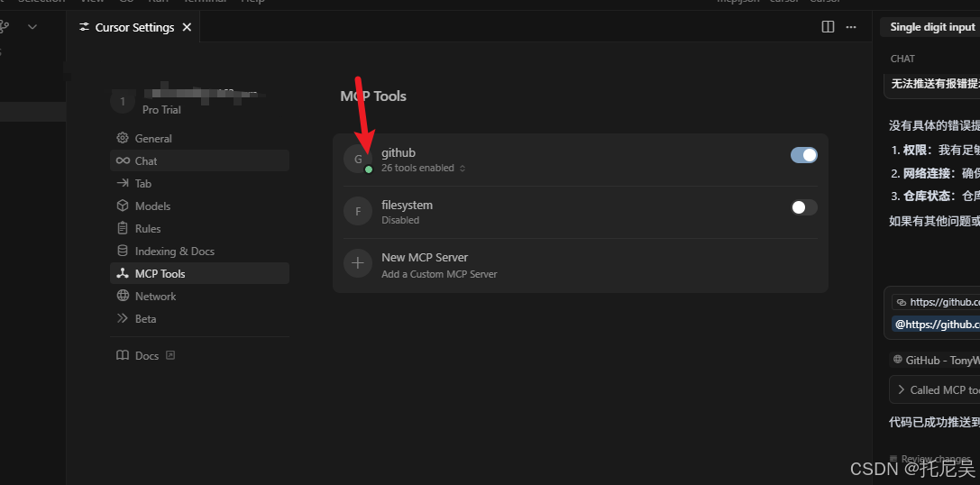This screenshot has width=980, height=485.
Task: Click the Chat infinity icon
Action: pyautogui.click(x=123, y=160)
